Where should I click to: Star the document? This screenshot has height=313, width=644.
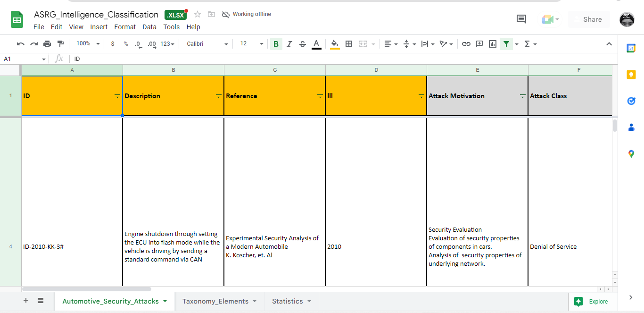point(198,14)
